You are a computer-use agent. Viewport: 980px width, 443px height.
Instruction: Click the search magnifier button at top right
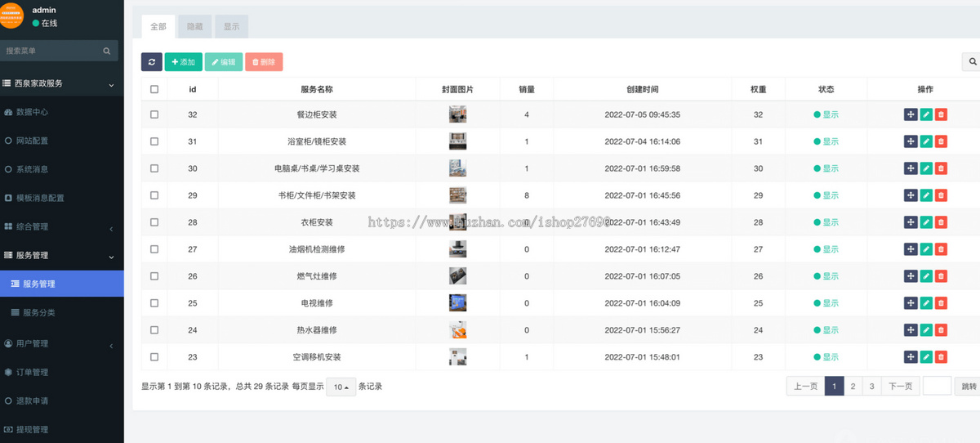pos(972,62)
